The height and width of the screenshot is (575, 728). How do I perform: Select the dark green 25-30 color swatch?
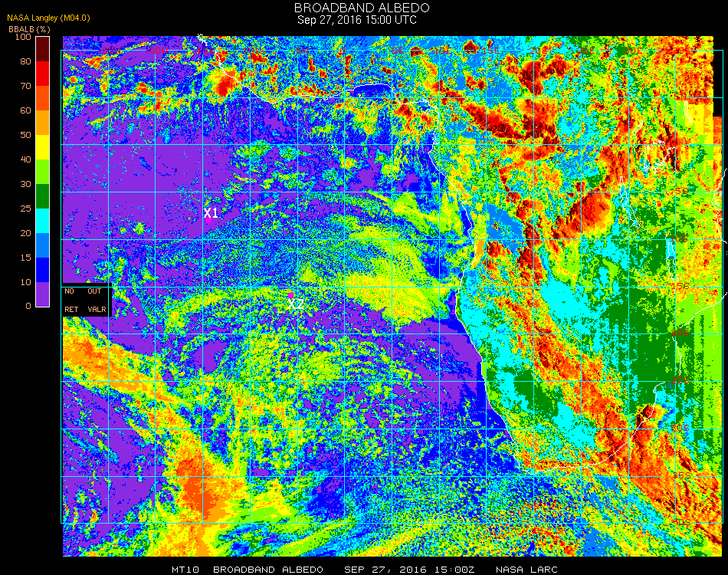[x=43, y=196]
